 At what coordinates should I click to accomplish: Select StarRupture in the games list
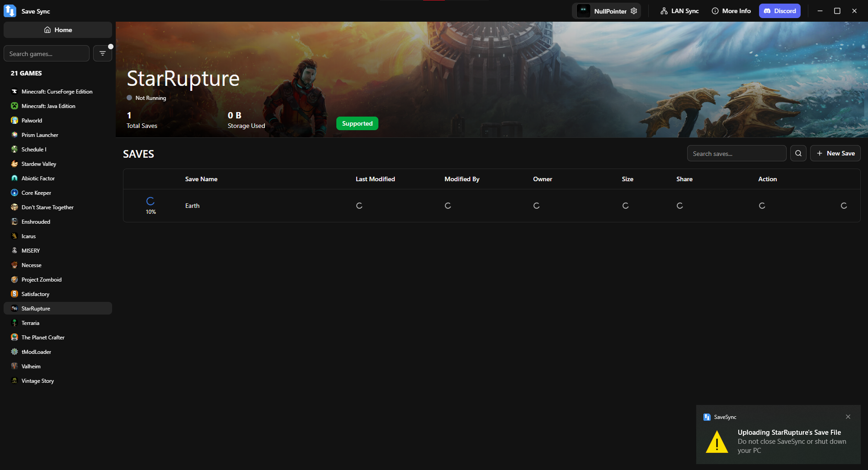pyautogui.click(x=58, y=308)
